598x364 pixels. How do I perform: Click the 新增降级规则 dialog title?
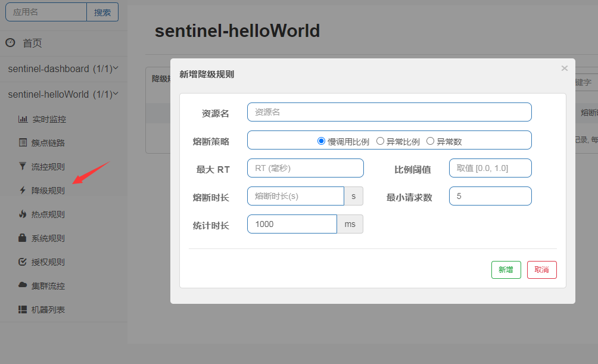coord(207,74)
